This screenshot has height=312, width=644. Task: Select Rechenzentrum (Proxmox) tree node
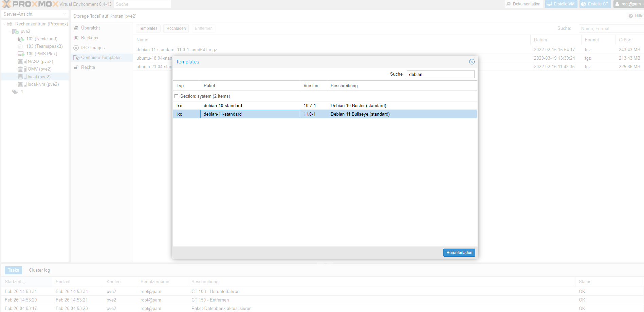pyautogui.click(x=41, y=24)
